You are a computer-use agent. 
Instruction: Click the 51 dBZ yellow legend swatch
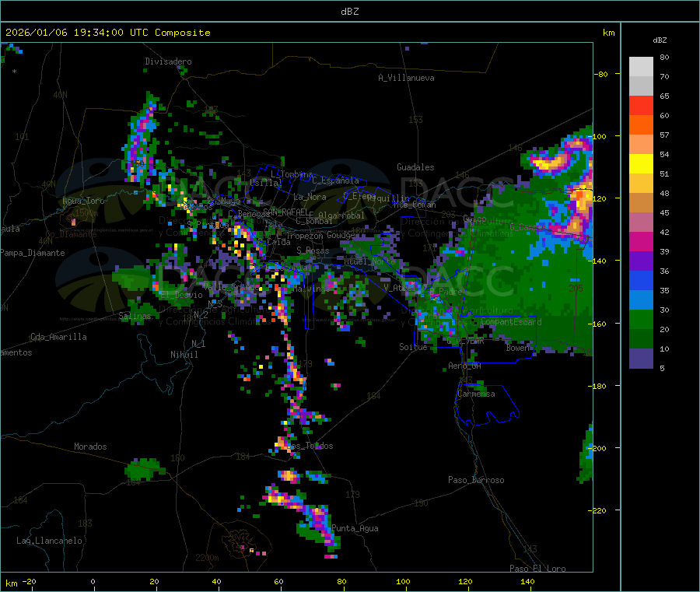click(641, 164)
